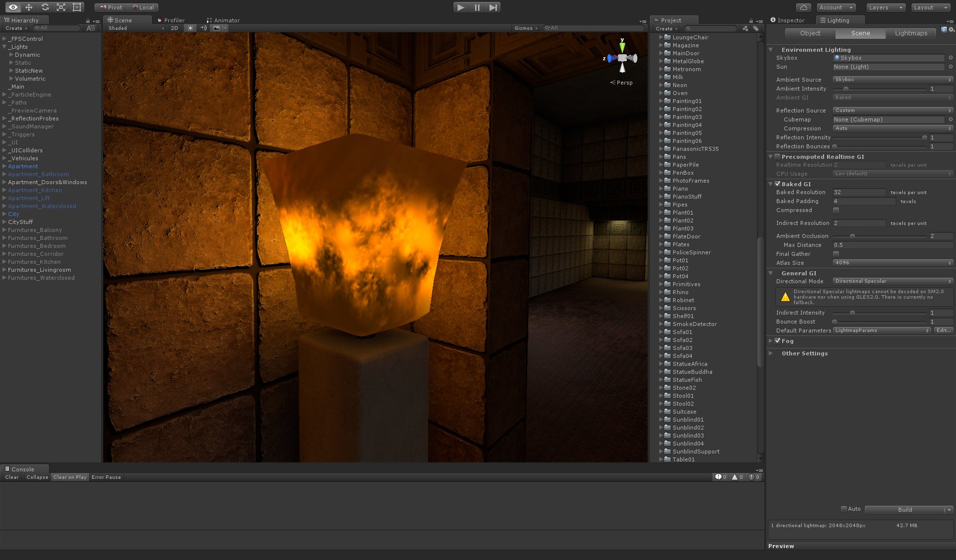Click the Step frame button
Viewport: 956px width, 560px height.
point(493,7)
